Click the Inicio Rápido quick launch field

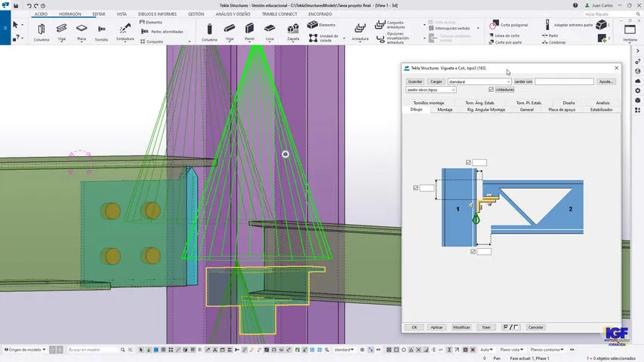point(609,14)
